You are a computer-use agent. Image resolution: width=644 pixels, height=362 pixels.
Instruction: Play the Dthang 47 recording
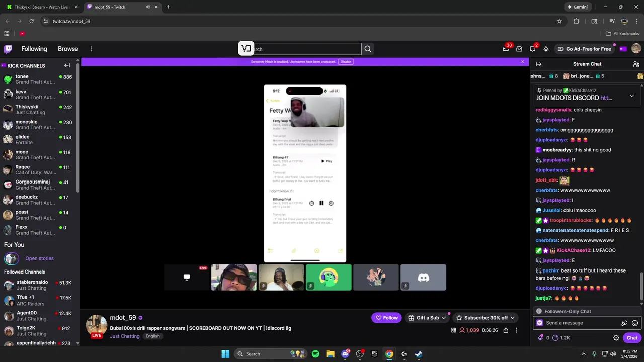point(327,161)
